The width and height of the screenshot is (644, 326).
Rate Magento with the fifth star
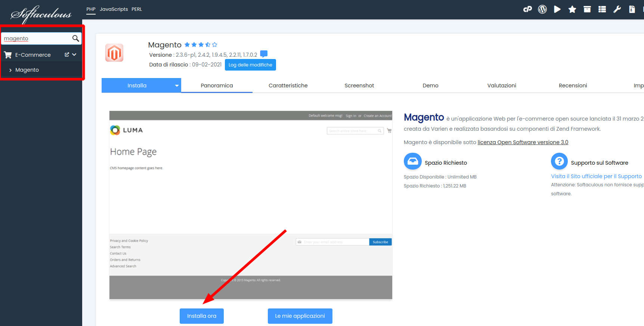tap(215, 45)
